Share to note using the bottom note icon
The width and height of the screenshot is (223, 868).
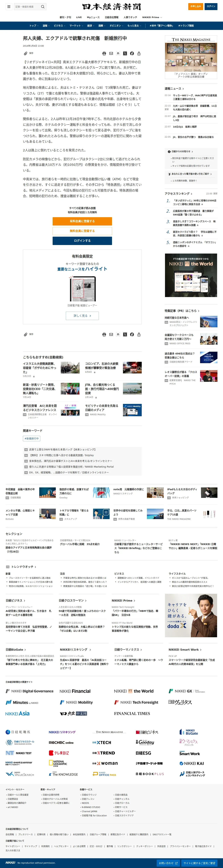click(x=118, y=334)
